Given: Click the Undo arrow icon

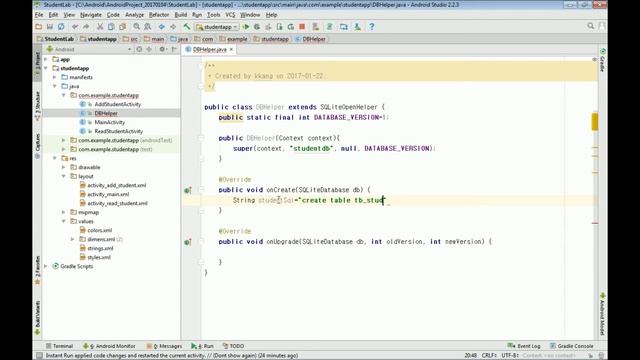Looking at the screenshot, I should [75, 27].
